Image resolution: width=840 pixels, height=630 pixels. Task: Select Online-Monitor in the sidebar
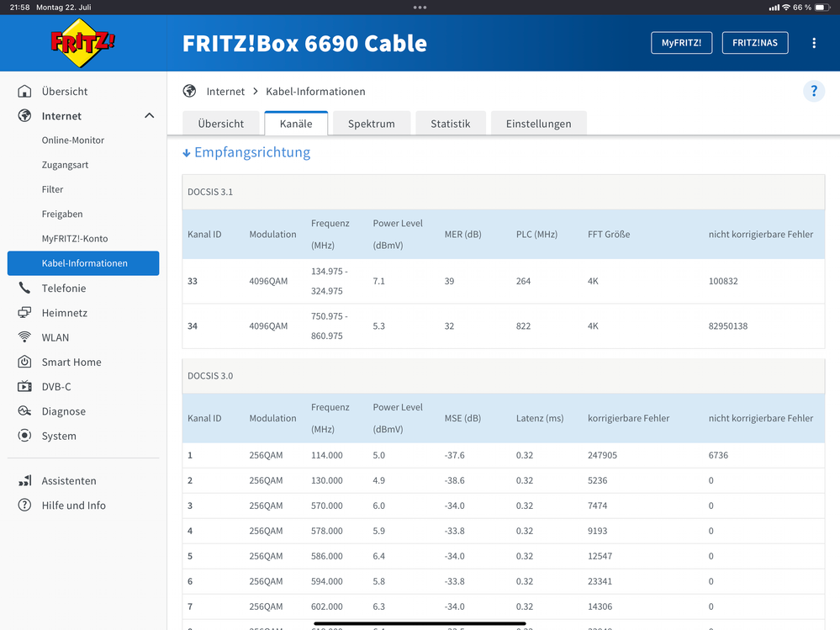click(x=73, y=140)
